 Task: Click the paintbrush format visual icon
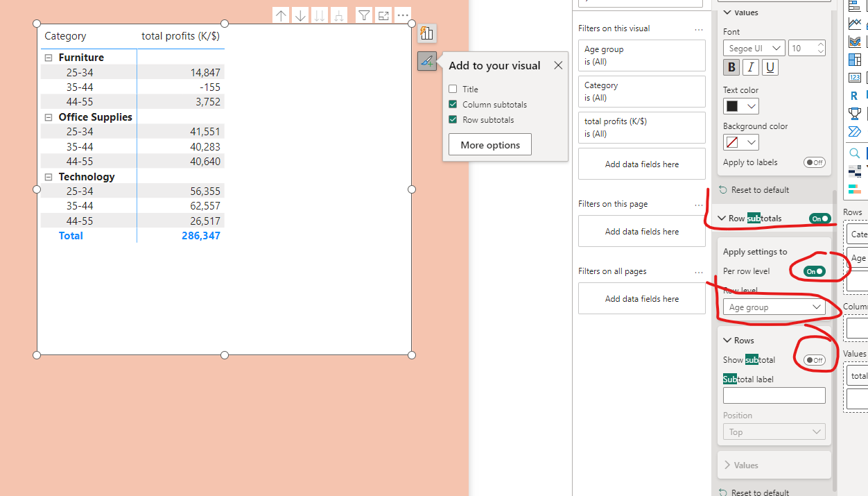pyautogui.click(x=427, y=61)
